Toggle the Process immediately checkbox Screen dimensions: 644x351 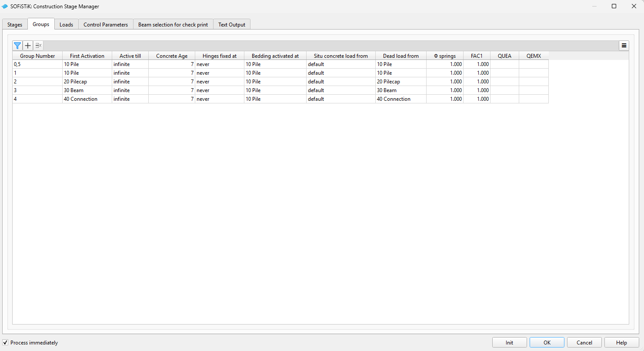pyautogui.click(x=6, y=343)
